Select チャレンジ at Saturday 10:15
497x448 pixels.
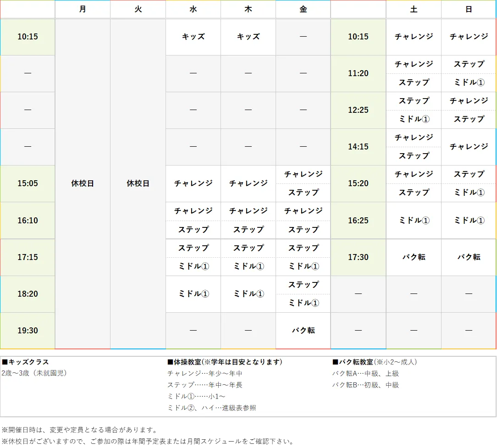coord(413,37)
